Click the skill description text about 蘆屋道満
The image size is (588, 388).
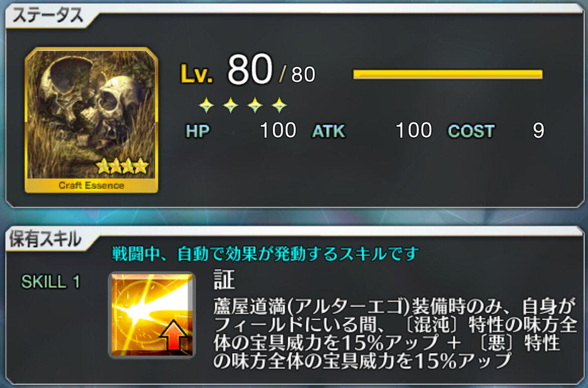tap(395, 334)
